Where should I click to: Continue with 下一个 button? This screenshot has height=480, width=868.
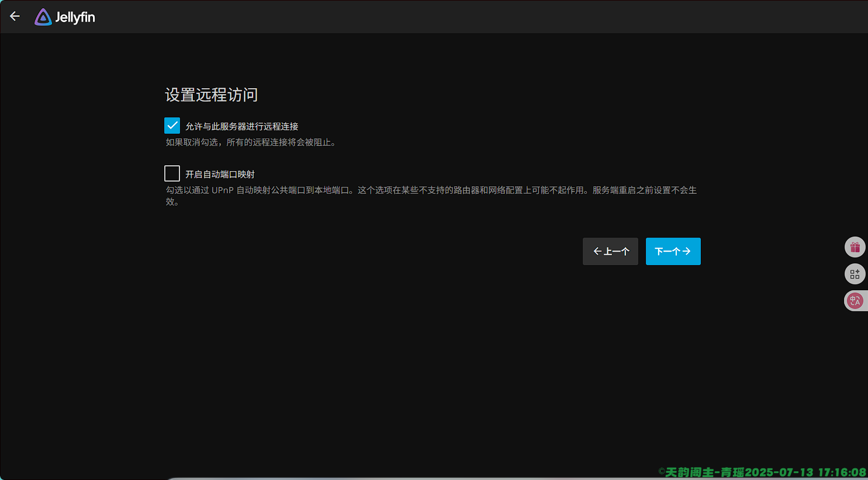[673, 251]
